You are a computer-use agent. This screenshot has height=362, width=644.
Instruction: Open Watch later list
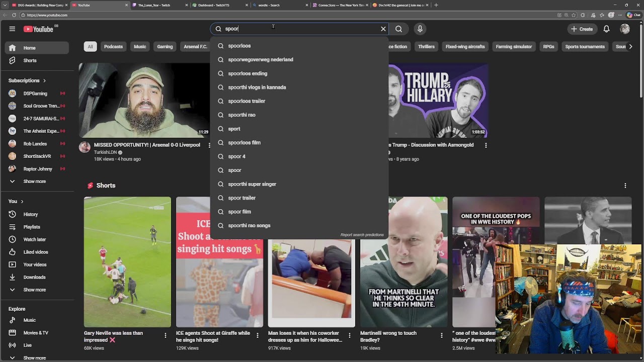coord(37,239)
